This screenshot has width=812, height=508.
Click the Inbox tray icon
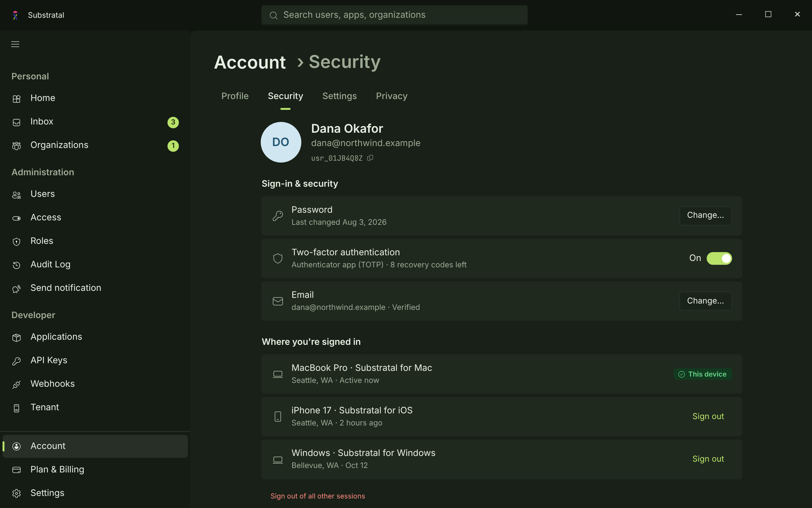coord(16,122)
